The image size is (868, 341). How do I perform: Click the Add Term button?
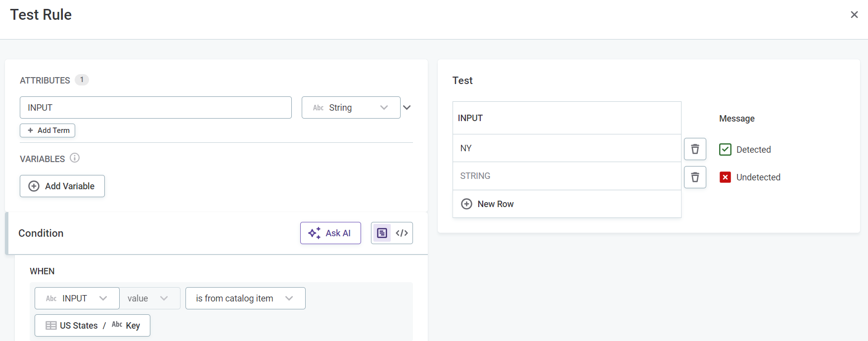(x=47, y=130)
